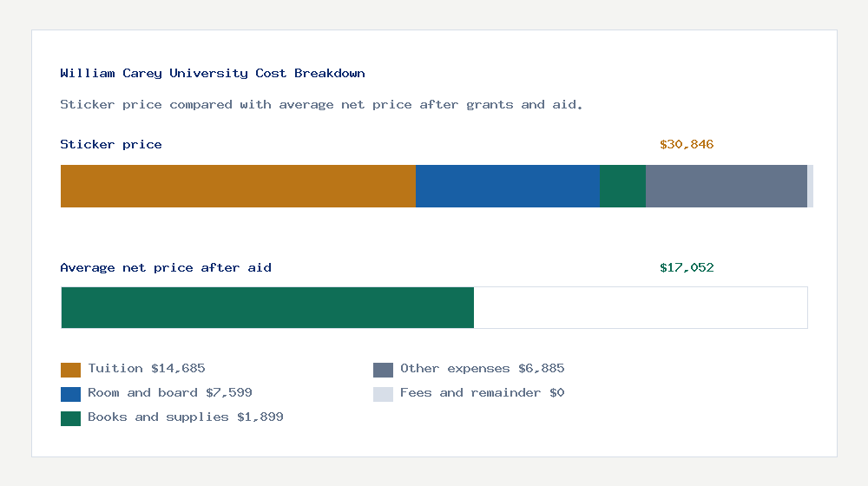
Task: Click the $30,846 sticker price total
Action: 687,144
